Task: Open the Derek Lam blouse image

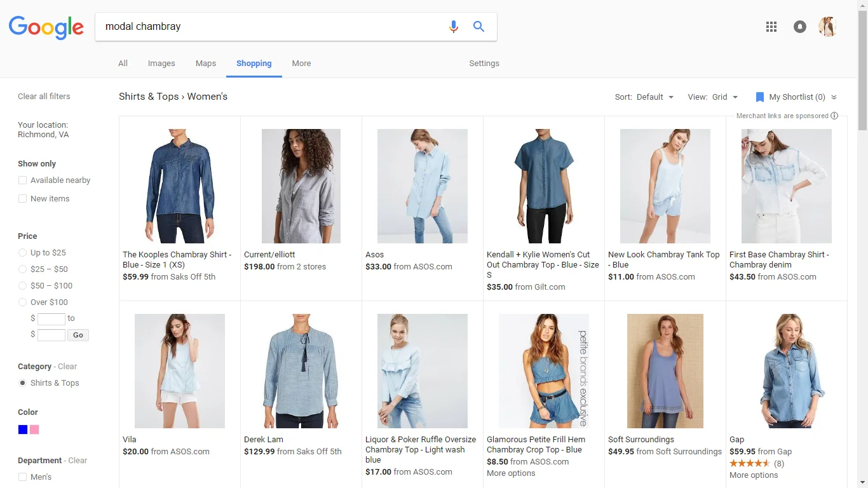Action: tap(301, 371)
